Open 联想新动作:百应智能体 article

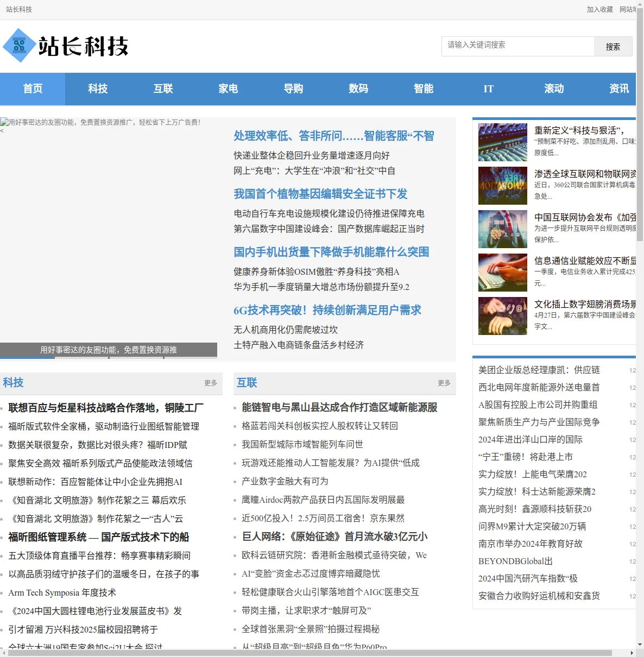(95, 482)
